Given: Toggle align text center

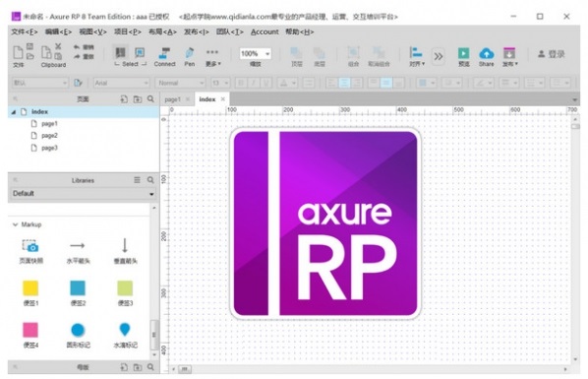Looking at the screenshot, I should click(344, 83).
